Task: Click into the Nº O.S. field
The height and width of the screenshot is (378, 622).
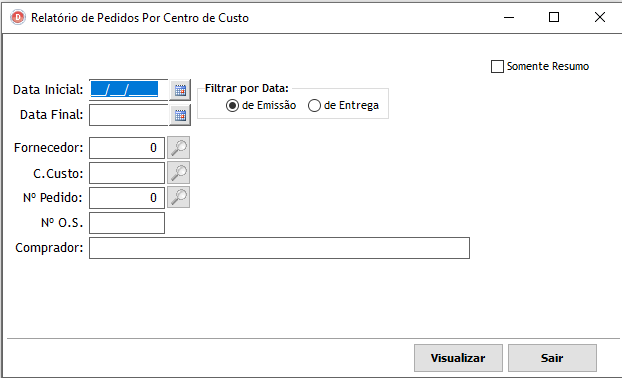Action: 127,223
